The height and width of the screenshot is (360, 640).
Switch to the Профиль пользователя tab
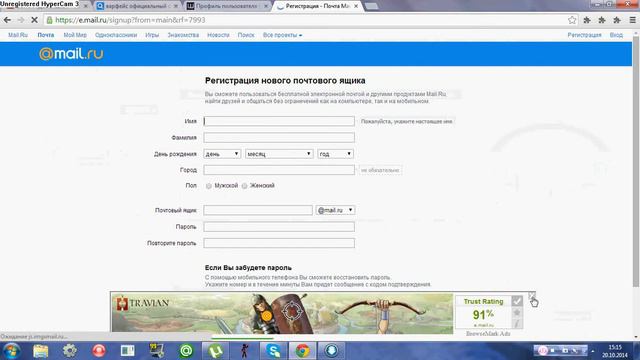226,6
